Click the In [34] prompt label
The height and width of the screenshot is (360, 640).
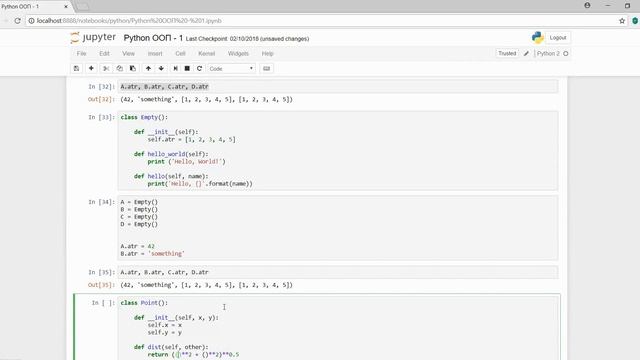pyautogui.click(x=102, y=202)
